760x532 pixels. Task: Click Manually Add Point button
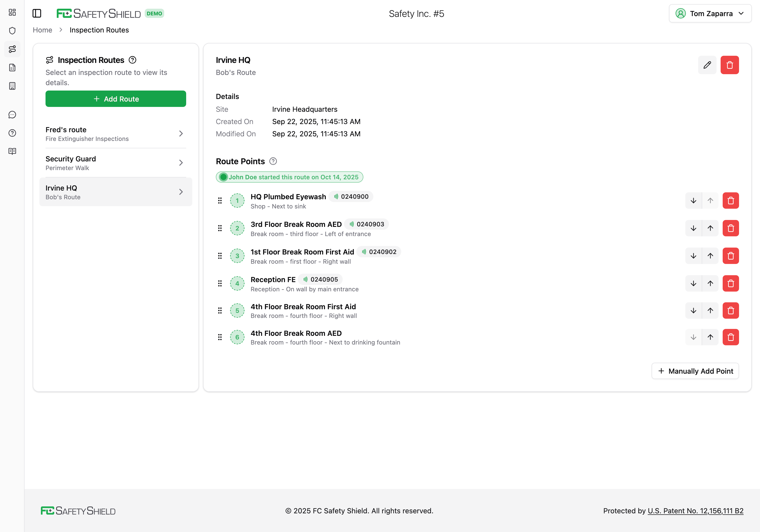pos(695,371)
